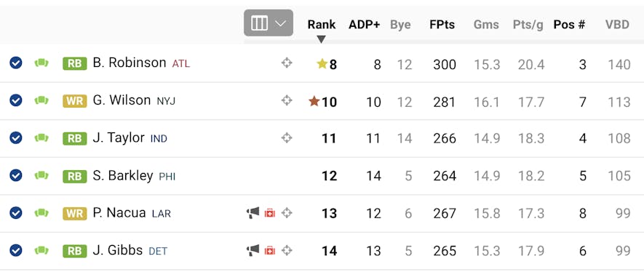
Task: Click the yellow star beside rank 8
Action: click(x=322, y=63)
